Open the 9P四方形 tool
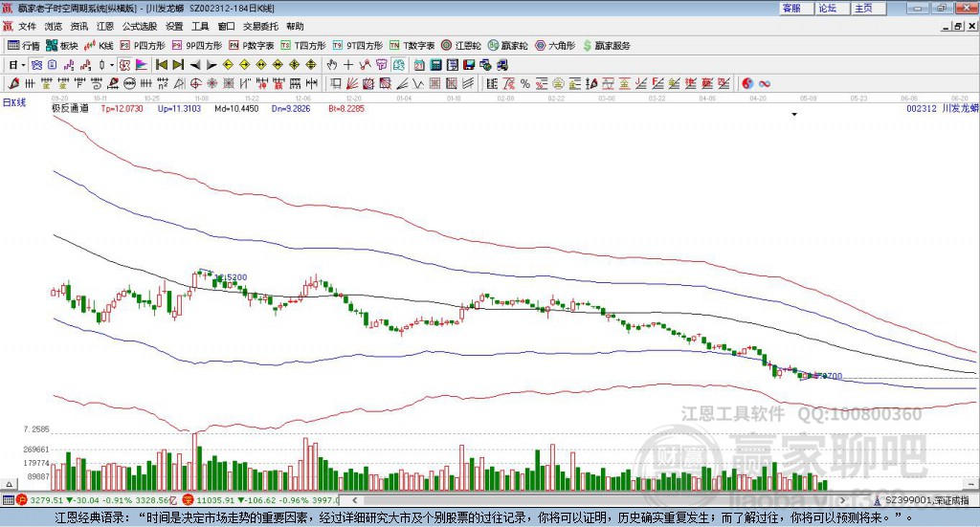The width and height of the screenshot is (980, 527). click(197, 46)
